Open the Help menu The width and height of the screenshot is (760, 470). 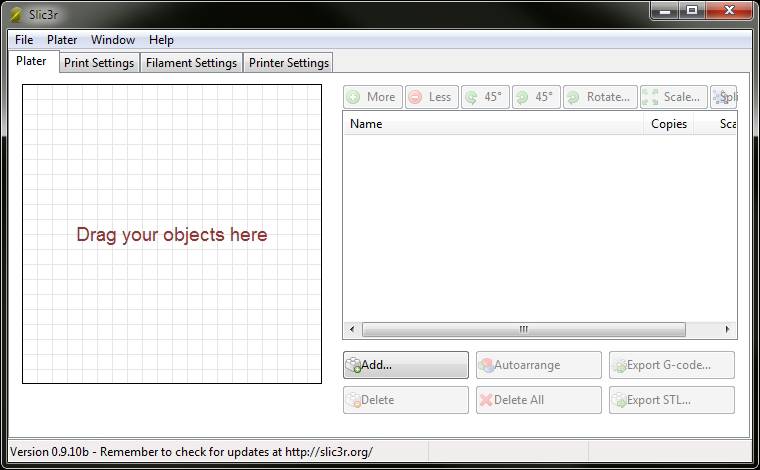[x=161, y=40]
